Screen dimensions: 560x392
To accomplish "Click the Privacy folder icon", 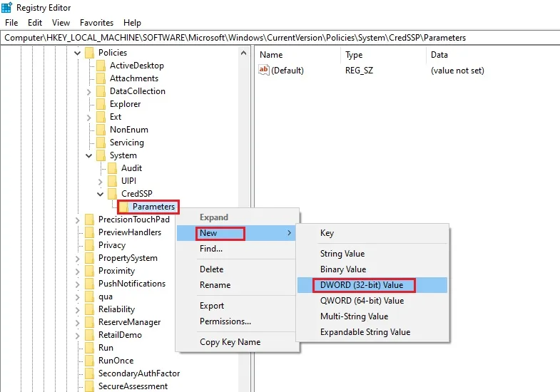I will 90,245.
